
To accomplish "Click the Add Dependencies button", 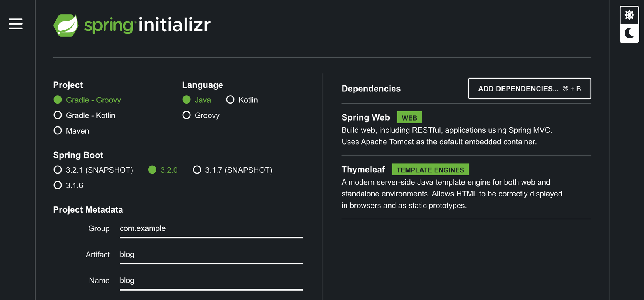I will tap(529, 89).
